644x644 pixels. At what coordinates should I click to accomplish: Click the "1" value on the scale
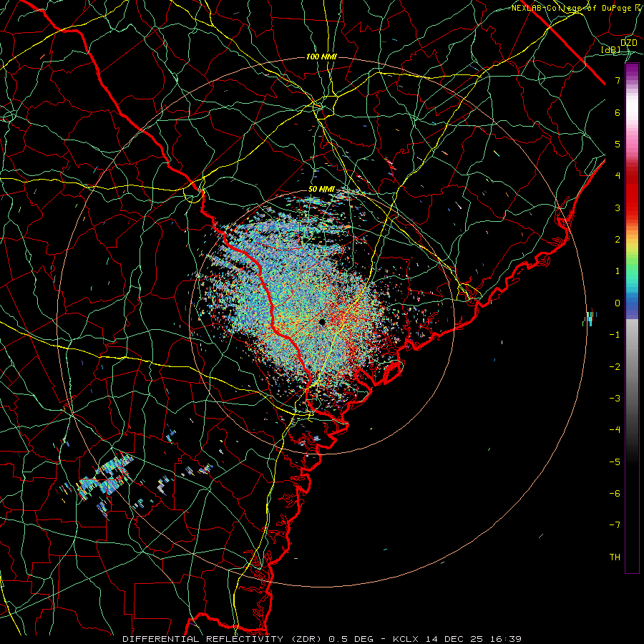[618, 271]
